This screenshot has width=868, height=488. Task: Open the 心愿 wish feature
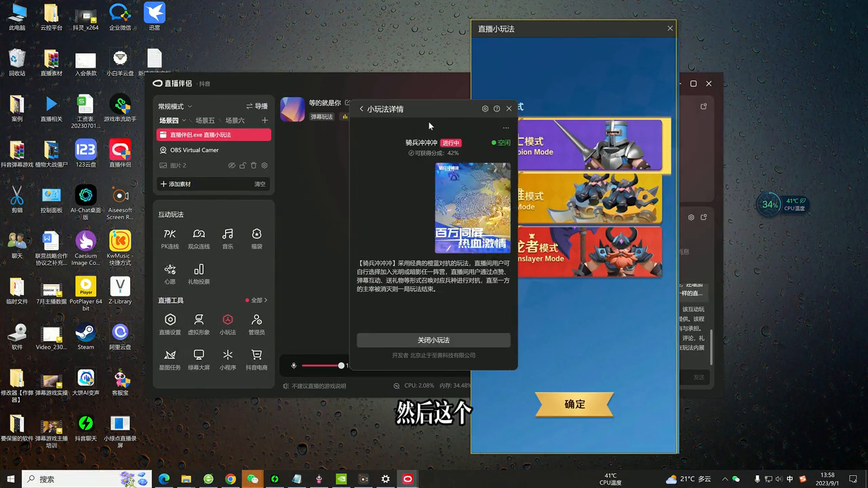170,274
